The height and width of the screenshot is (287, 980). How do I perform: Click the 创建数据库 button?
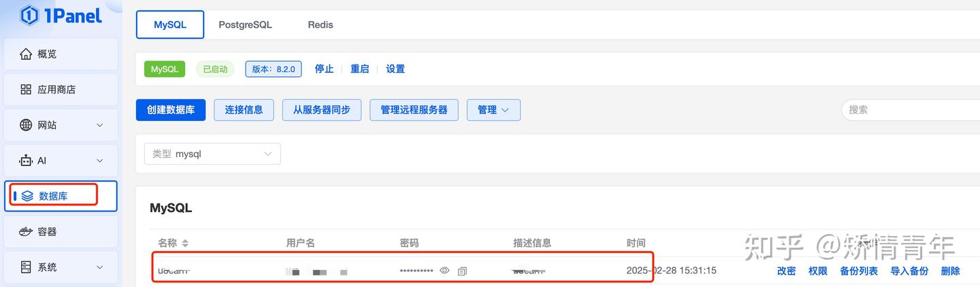[x=171, y=110]
